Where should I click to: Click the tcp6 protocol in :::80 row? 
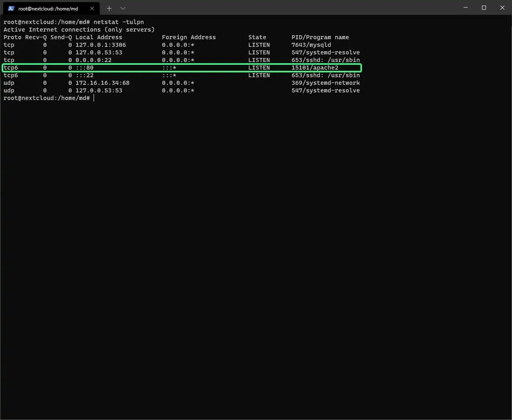click(11, 68)
